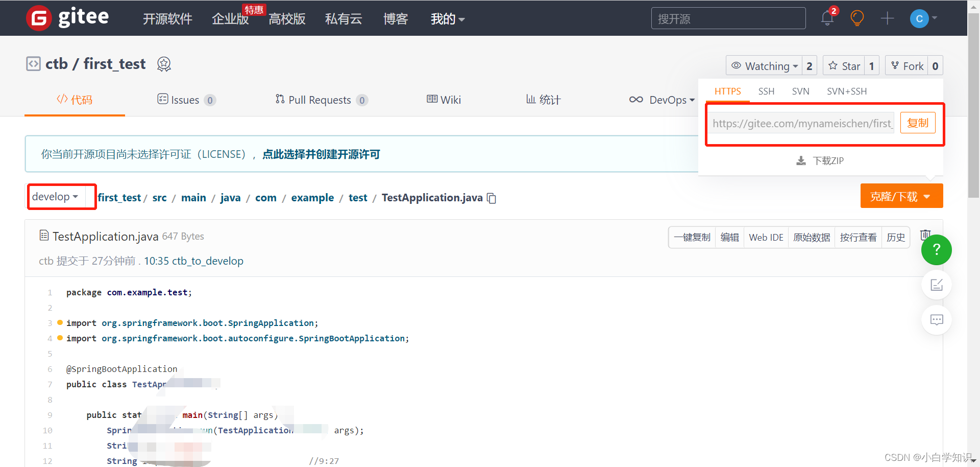Open the 克隆/下载 dropdown button

[x=901, y=196]
